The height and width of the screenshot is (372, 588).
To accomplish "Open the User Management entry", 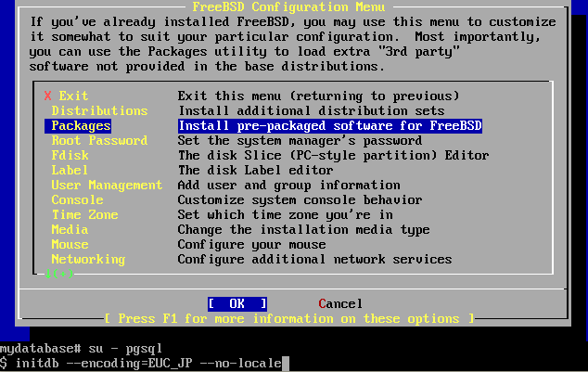I will 107,186.
